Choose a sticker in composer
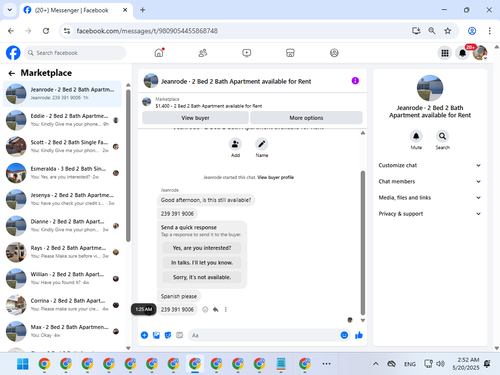This screenshot has width=500, height=375. (x=168, y=335)
